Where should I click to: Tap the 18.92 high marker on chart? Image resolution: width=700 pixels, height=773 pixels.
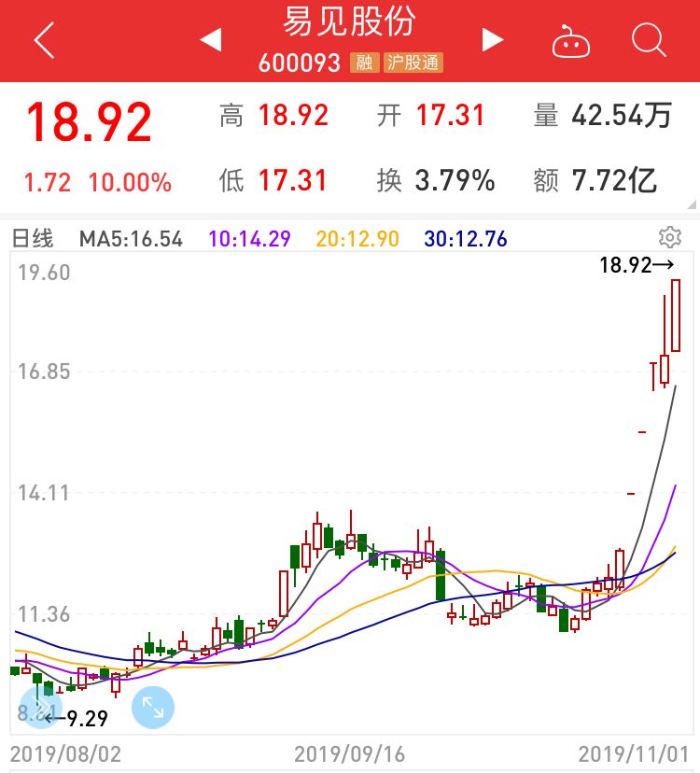pos(637,265)
